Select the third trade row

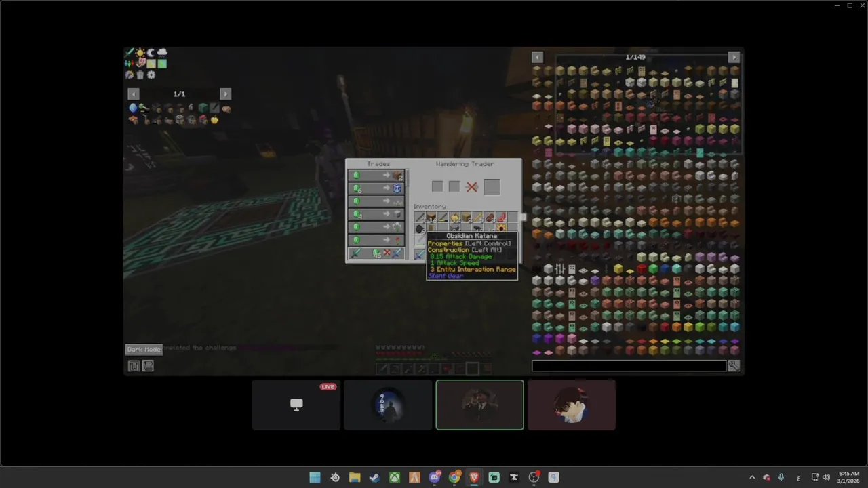click(x=376, y=201)
